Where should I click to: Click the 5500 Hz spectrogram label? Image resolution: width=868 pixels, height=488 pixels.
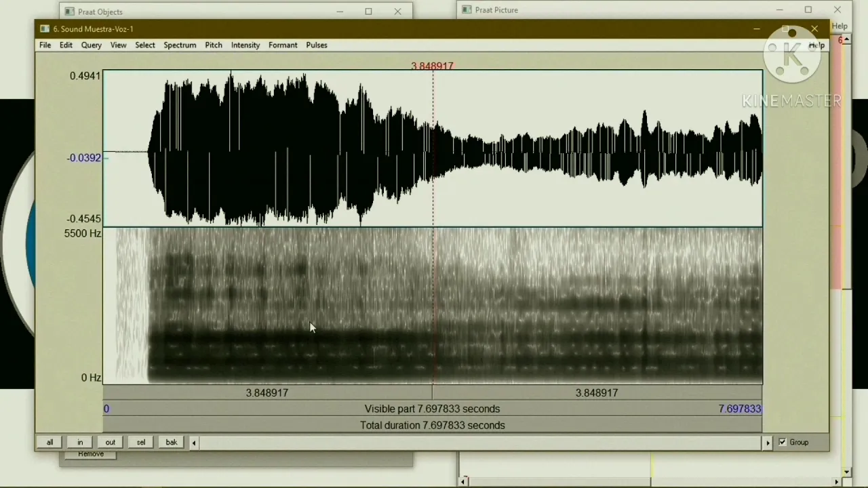click(x=83, y=234)
